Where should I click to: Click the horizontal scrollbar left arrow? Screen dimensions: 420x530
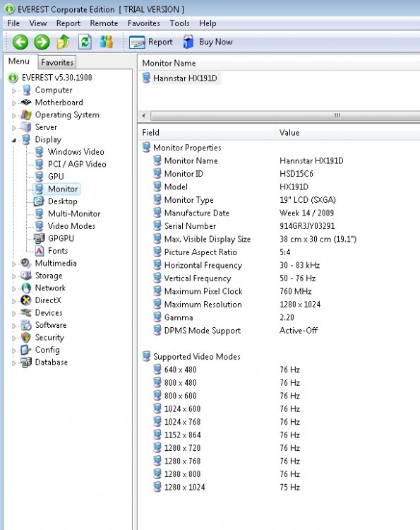click(144, 116)
